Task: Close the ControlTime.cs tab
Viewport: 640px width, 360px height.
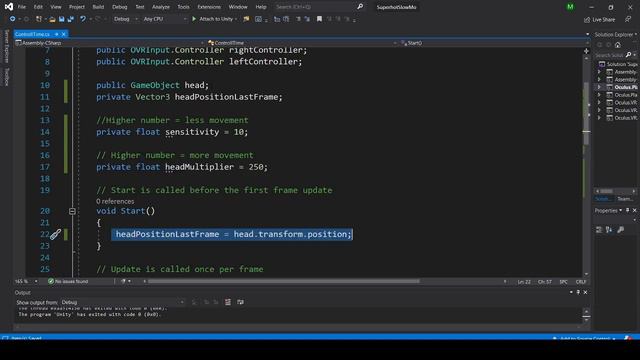Action: click(64, 34)
